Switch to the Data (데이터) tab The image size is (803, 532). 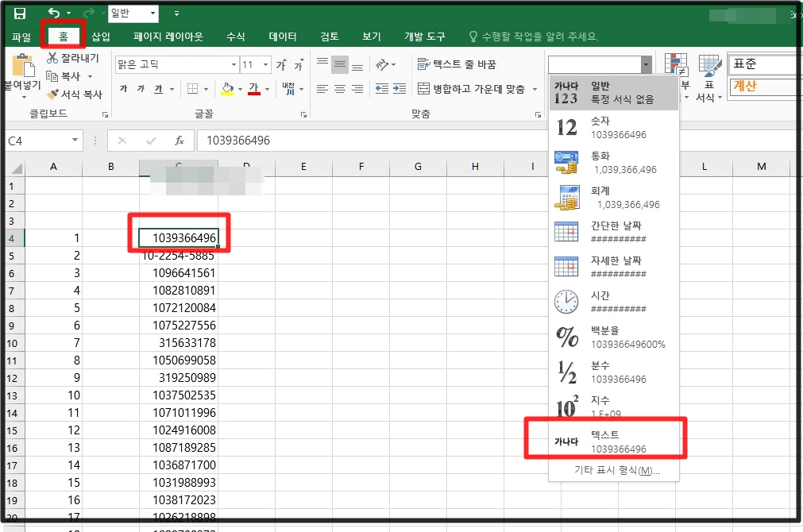tap(283, 37)
